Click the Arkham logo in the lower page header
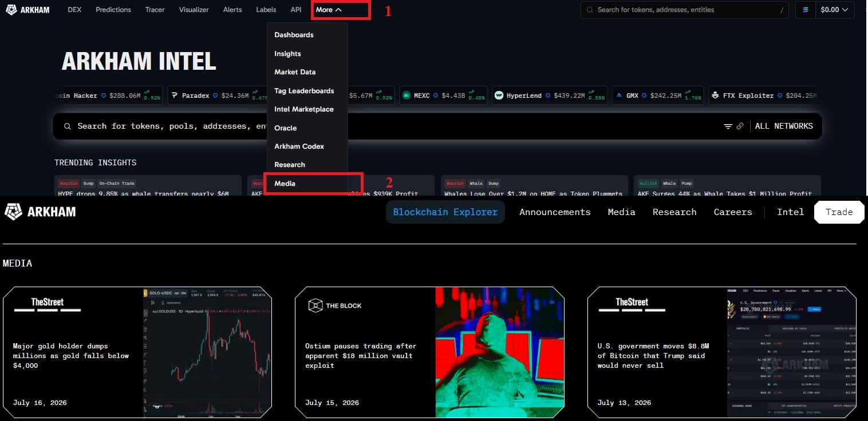 (x=40, y=212)
